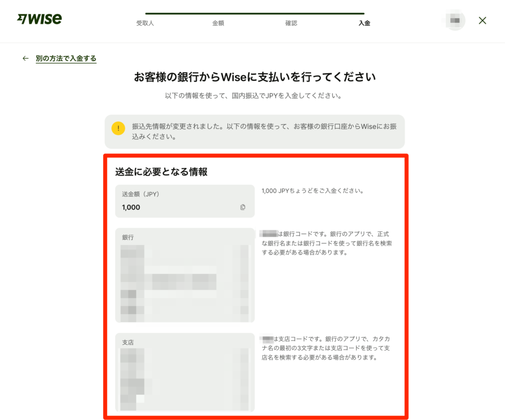Click the X icon to exit the flow
The image size is (505, 420).
[482, 20]
